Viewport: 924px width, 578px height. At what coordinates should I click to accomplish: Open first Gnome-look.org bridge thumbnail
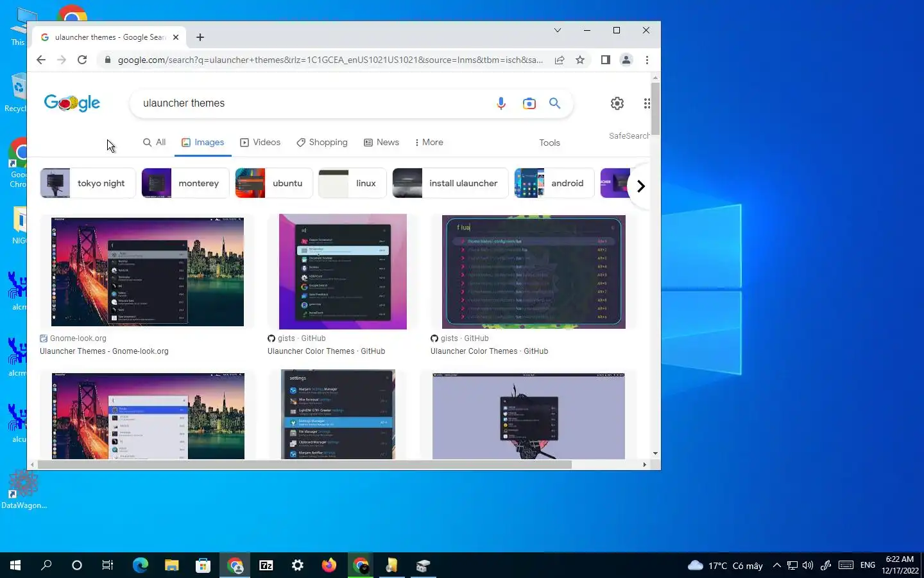tap(147, 272)
